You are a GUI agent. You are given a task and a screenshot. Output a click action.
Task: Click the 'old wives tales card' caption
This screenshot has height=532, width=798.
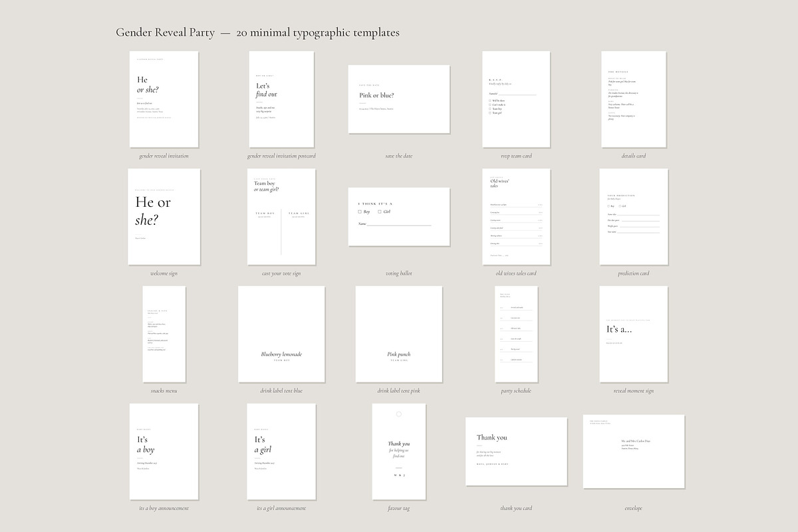[x=516, y=273]
